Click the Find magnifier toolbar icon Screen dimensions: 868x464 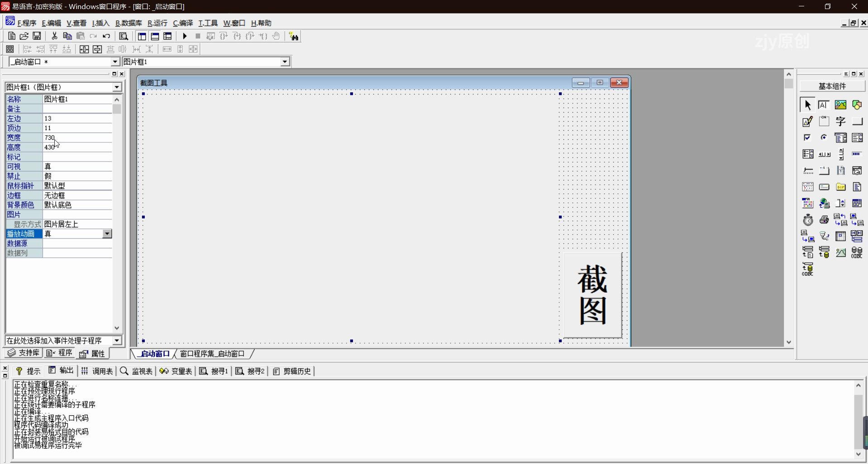[x=123, y=36]
